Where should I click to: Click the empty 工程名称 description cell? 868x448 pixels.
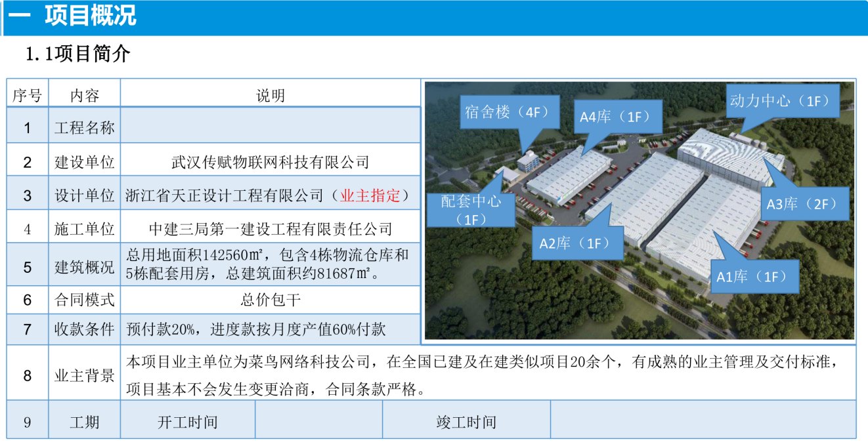(270, 127)
